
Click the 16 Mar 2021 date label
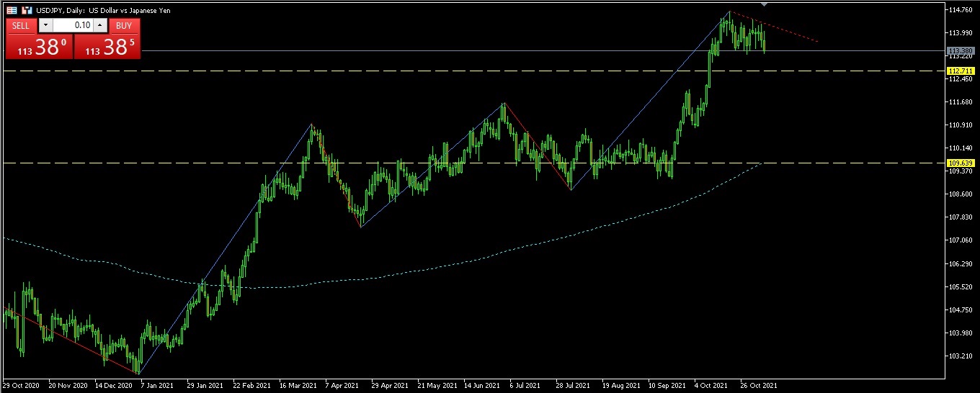click(297, 385)
